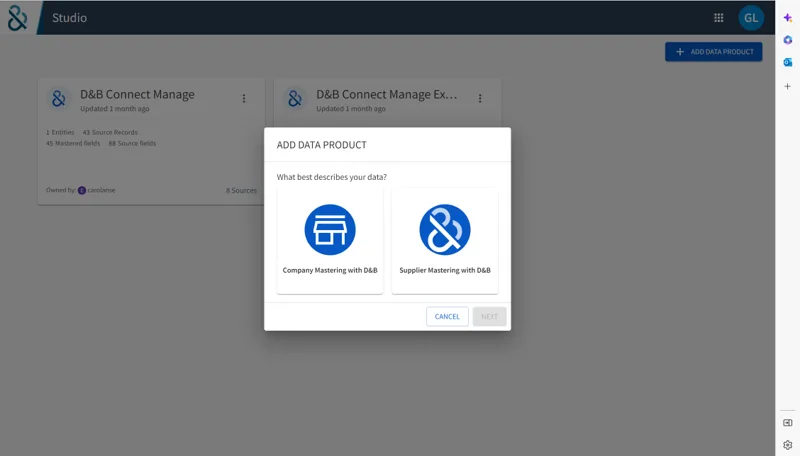Click the Studio title in header
The width and height of the screenshot is (800, 456).
pos(69,18)
